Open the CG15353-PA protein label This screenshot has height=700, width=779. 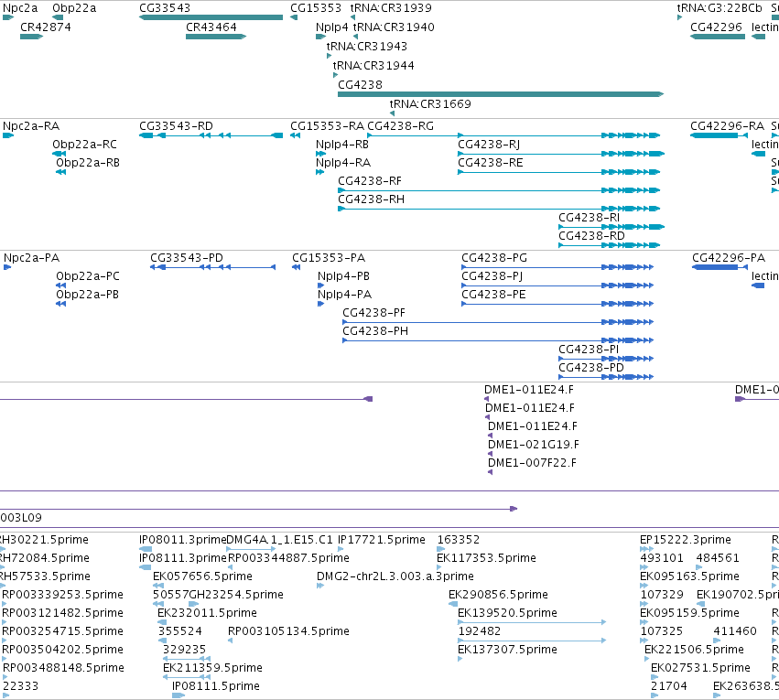coord(329,258)
